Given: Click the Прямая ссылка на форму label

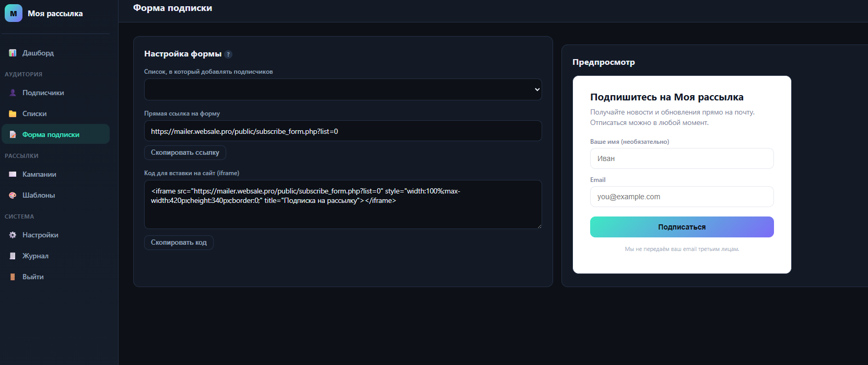Looking at the screenshot, I should pos(182,113).
